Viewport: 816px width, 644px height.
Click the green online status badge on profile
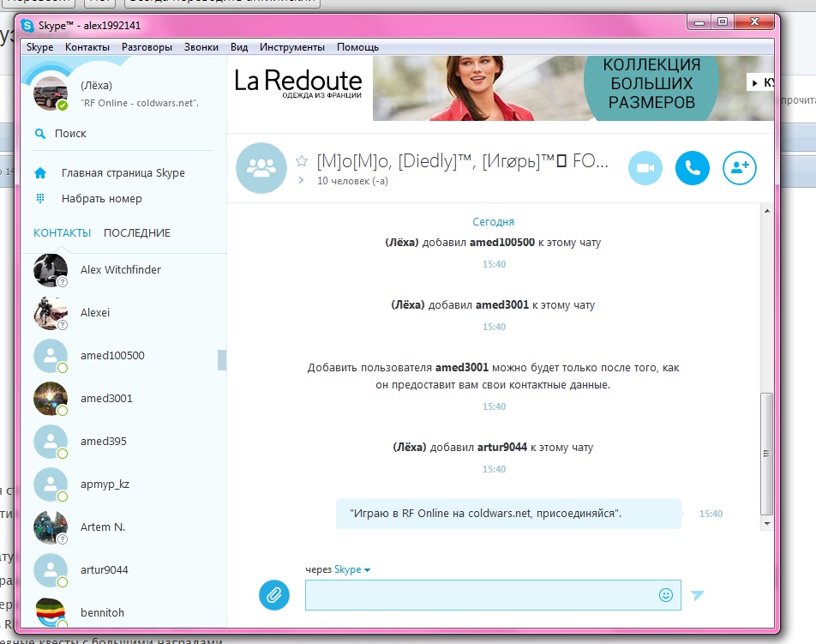(63, 105)
